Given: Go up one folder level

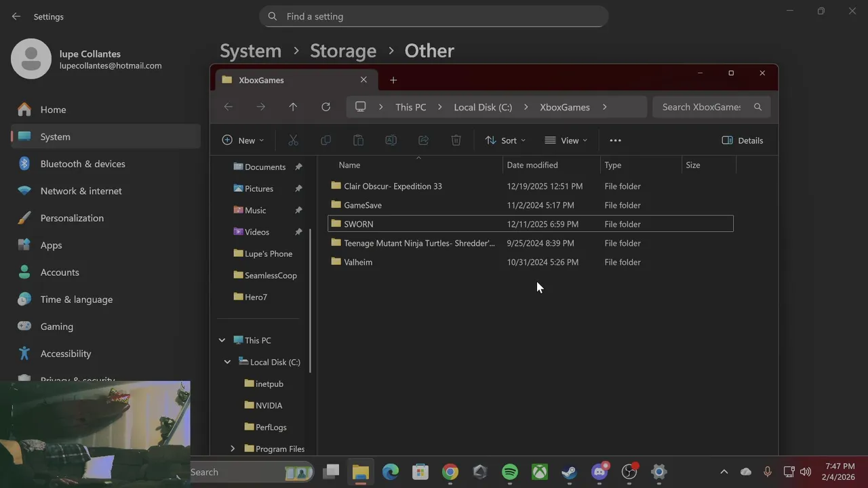Looking at the screenshot, I should (x=293, y=107).
